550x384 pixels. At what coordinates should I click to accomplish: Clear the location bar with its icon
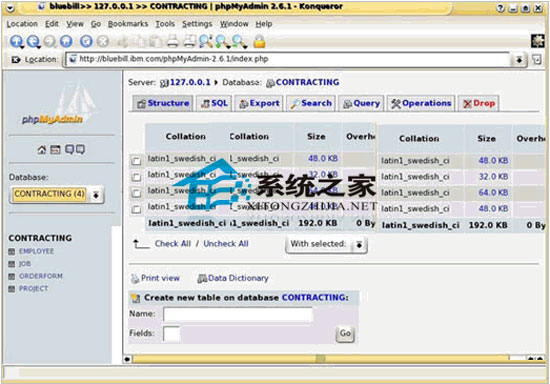(x=16, y=60)
